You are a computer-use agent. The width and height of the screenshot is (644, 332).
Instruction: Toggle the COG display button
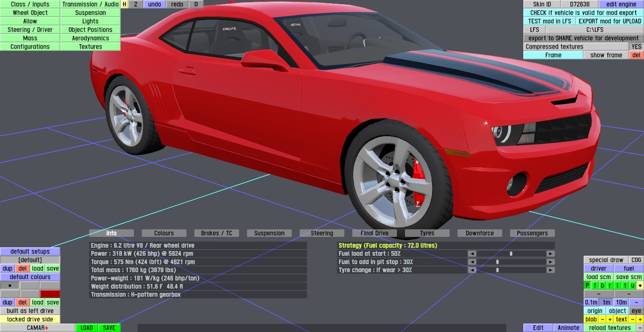click(636, 260)
